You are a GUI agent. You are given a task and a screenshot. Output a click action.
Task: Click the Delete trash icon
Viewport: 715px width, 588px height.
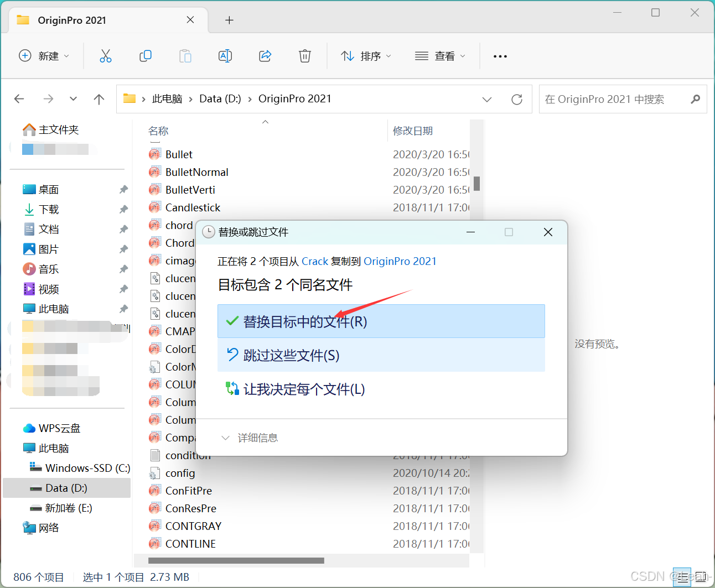pyautogui.click(x=305, y=56)
